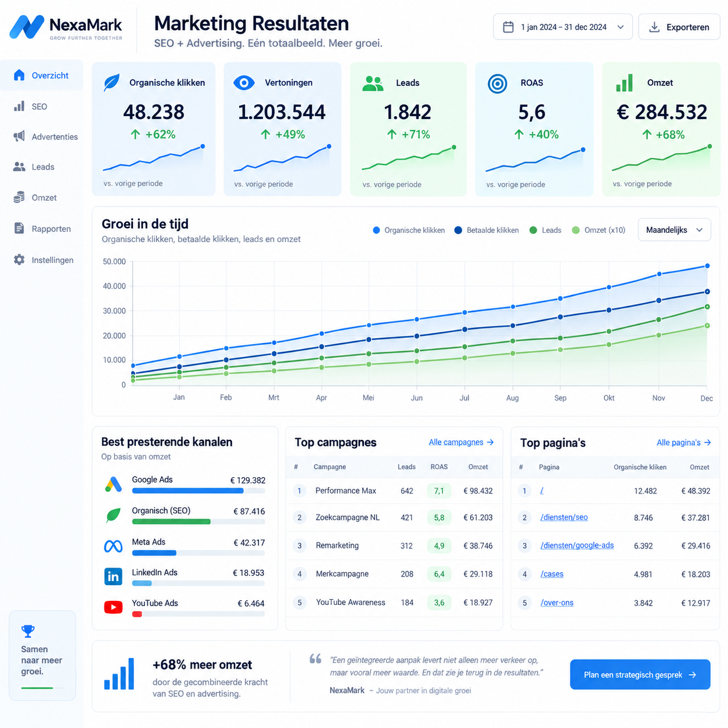Click YouTube Awareness campaign name
Viewport: 728px width, 728px height.
(350, 603)
